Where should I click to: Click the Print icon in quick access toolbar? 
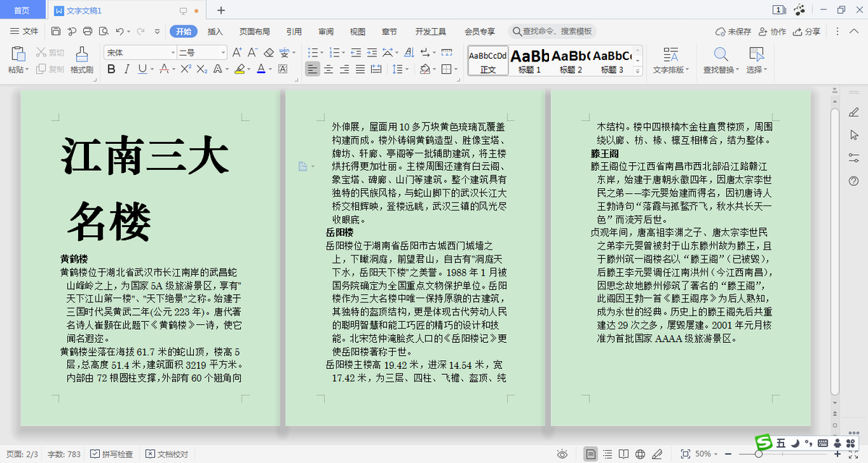(87, 32)
